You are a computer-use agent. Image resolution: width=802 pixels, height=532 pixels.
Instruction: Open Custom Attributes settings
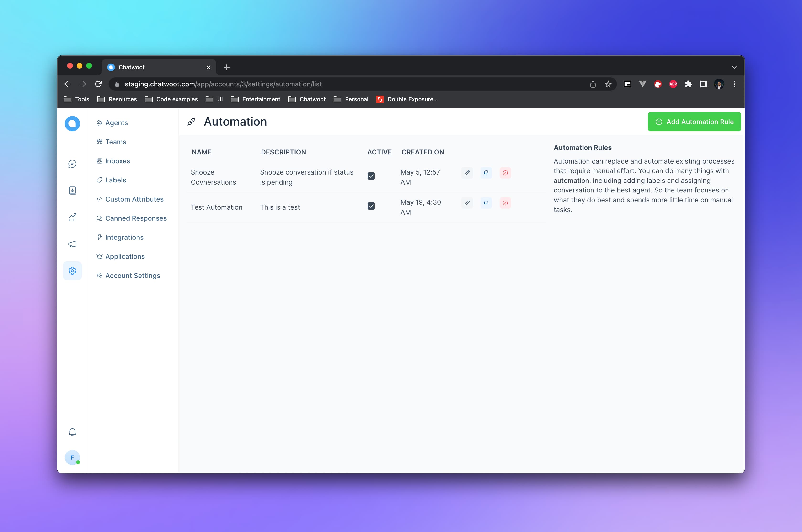pos(134,199)
